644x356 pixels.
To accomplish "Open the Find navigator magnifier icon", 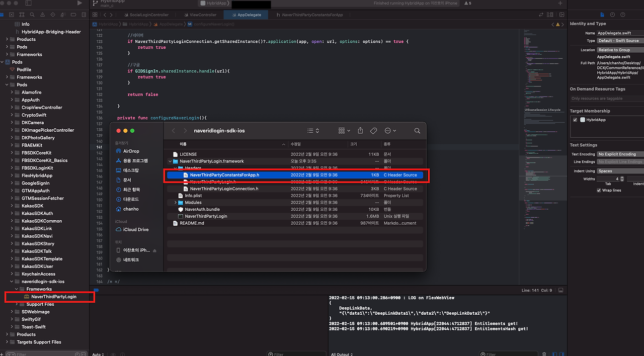I will (33, 15).
